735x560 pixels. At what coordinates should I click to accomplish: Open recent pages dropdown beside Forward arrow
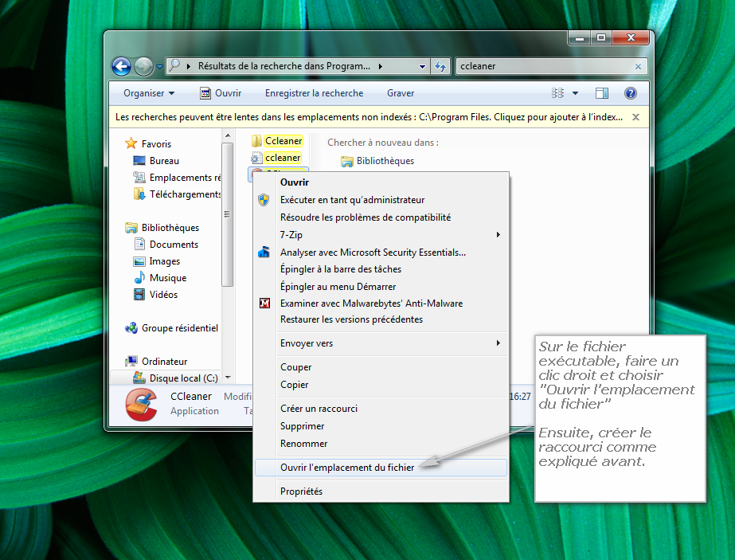pyautogui.click(x=159, y=67)
